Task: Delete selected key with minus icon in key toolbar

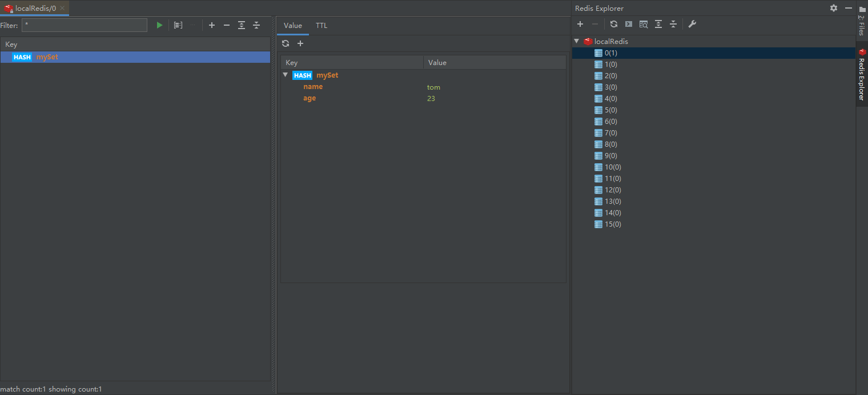Action: [x=227, y=25]
